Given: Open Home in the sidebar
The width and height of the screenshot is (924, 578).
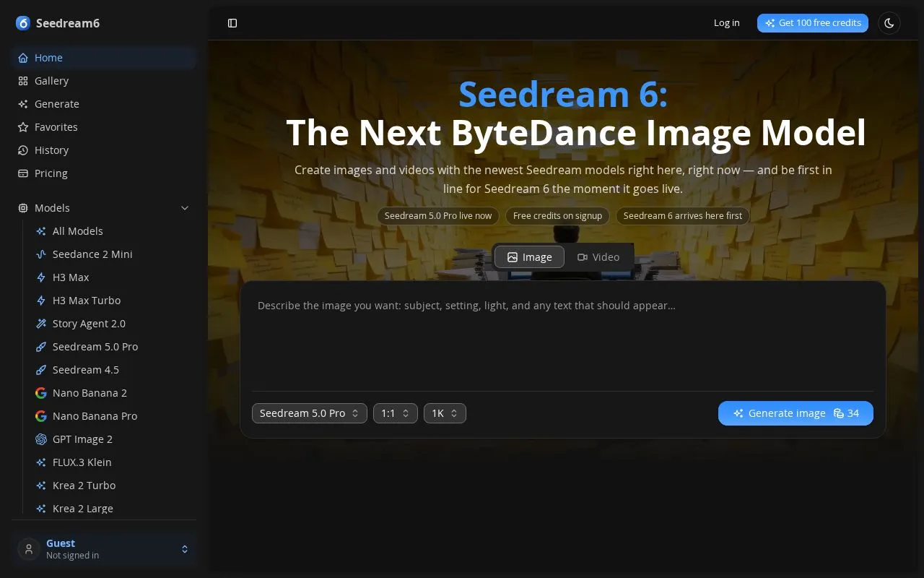Looking at the screenshot, I should [104, 58].
